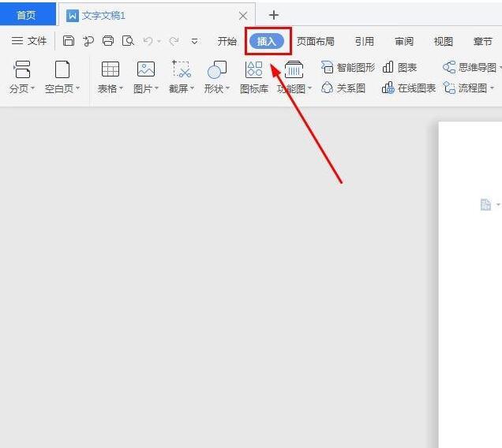Image resolution: width=502 pixels, height=448 pixels.
Task: Click the 空白页 blank page icon
Action: tap(62, 69)
